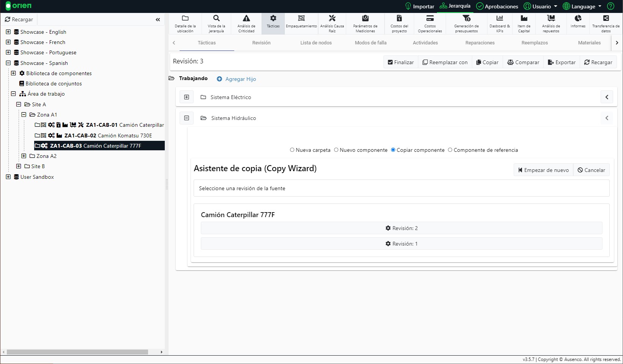Expand Biblioteca de componentes node
This screenshot has width=623, height=364.
[x=13, y=73]
